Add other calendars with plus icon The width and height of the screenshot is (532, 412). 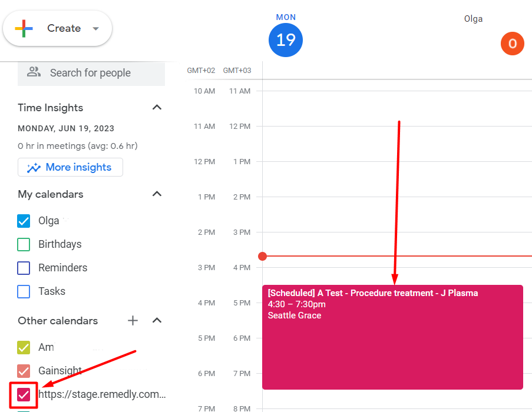click(133, 321)
